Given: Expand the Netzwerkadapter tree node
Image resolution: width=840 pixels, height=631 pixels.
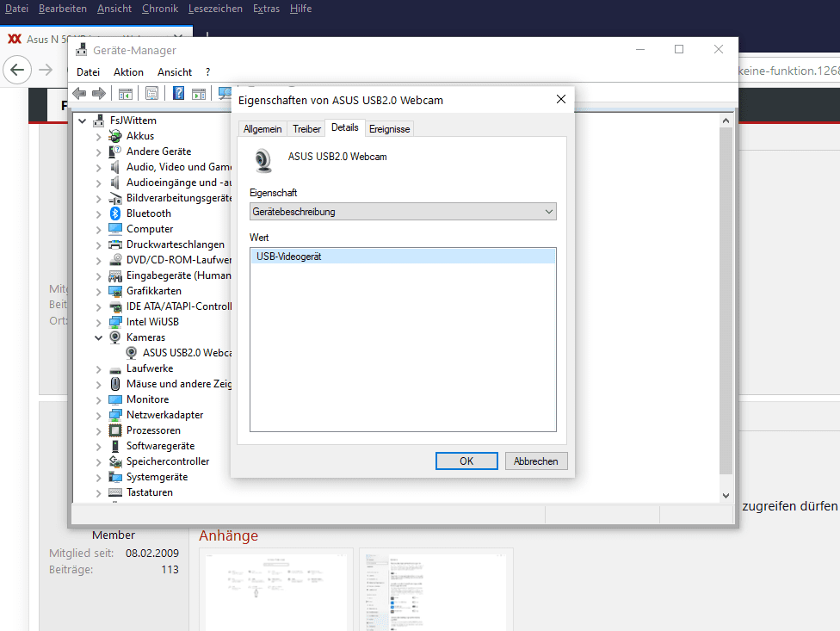Looking at the screenshot, I should (99, 416).
